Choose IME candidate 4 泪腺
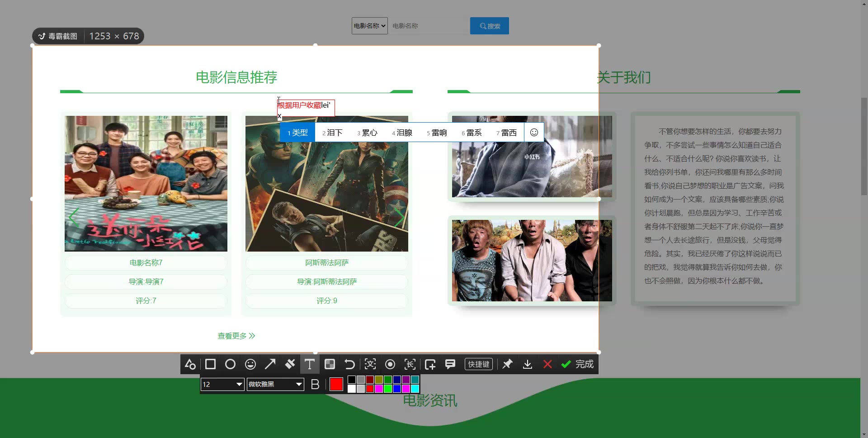Screen dimensions: 868x438 pos(402,133)
